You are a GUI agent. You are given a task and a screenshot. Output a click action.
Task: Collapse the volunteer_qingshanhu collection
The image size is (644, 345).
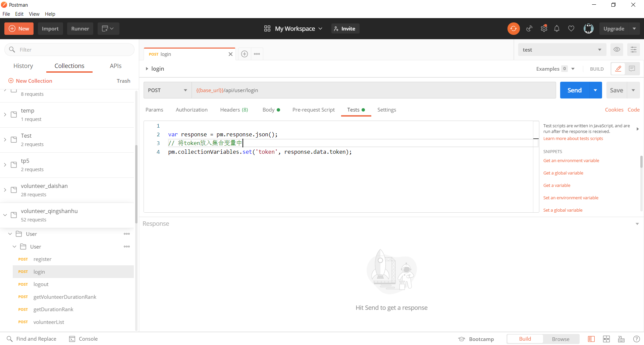click(x=5, y=215)
